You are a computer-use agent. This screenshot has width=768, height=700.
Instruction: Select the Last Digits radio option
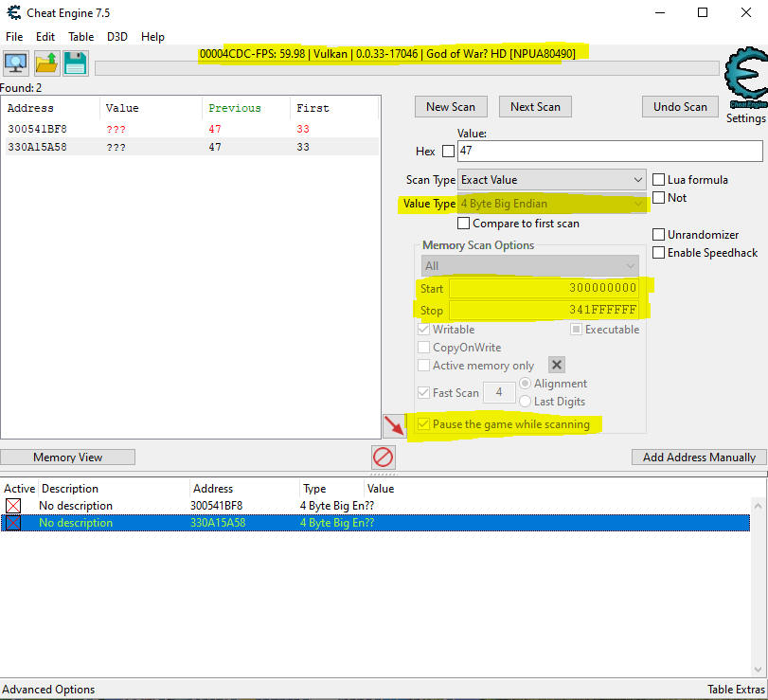[525, 402]
